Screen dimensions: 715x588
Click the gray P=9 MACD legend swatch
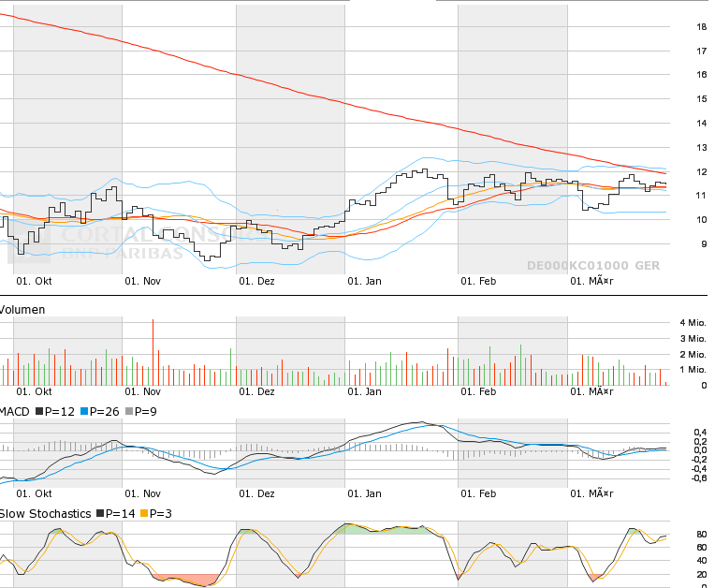(x=128, y=411)
